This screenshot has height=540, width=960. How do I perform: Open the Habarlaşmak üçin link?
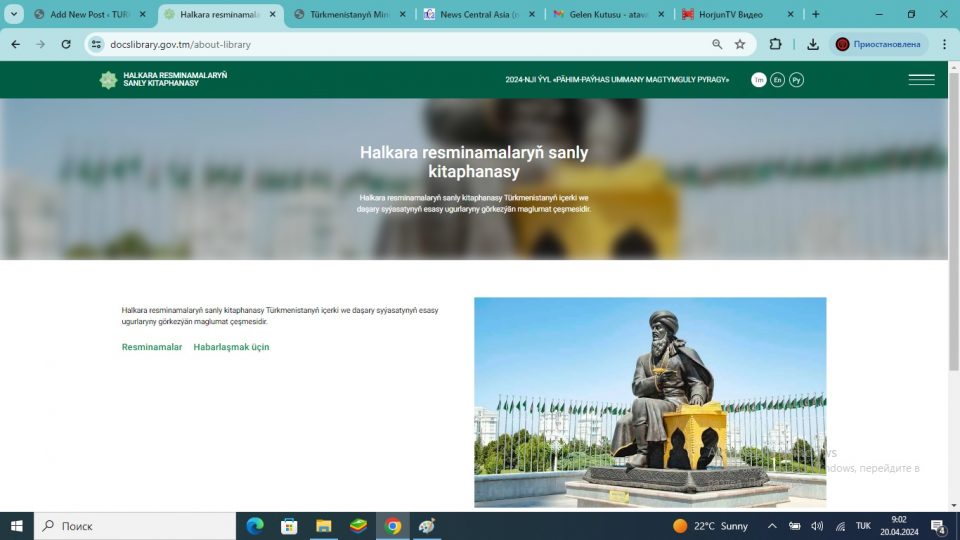[x=231, y=347]
